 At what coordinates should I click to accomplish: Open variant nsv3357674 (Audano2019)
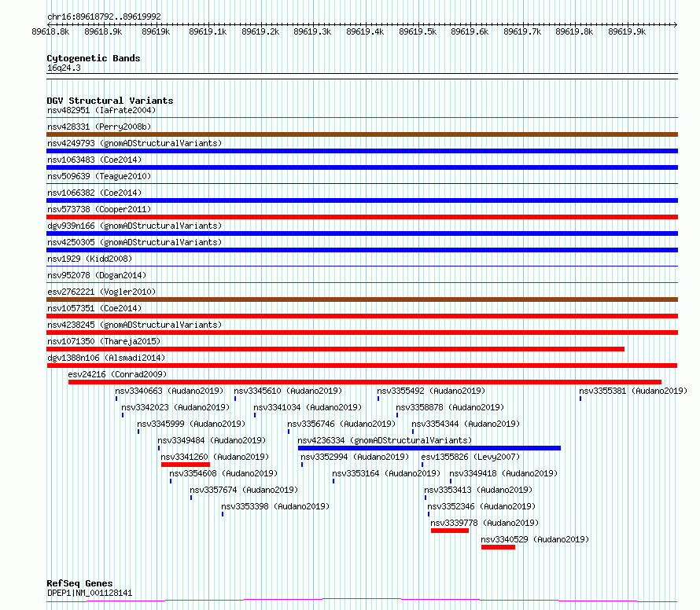click(x=244, y=490)
